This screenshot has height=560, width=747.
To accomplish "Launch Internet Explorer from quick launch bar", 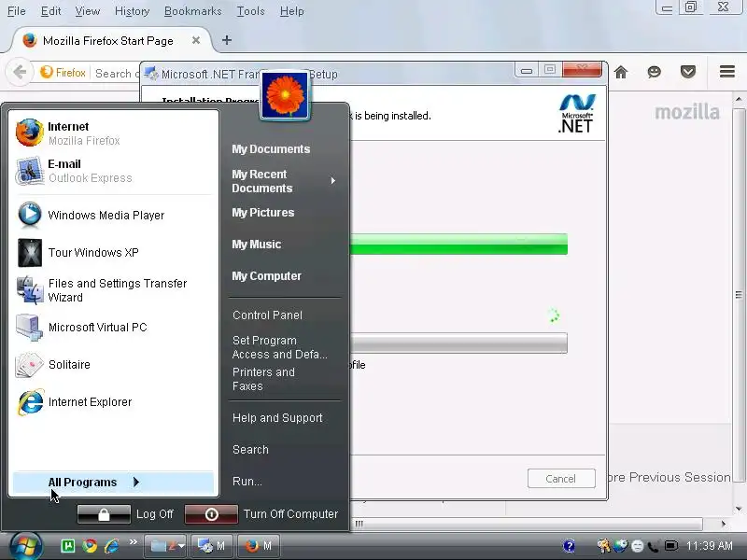I will point(111,546).
